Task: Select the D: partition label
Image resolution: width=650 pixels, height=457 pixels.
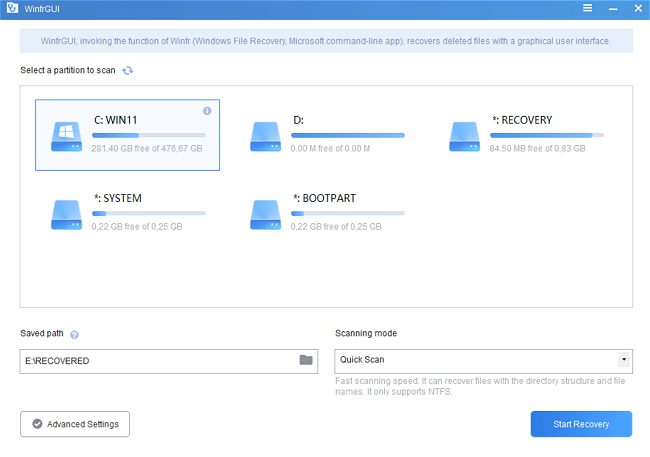Action: pos(298,120)
